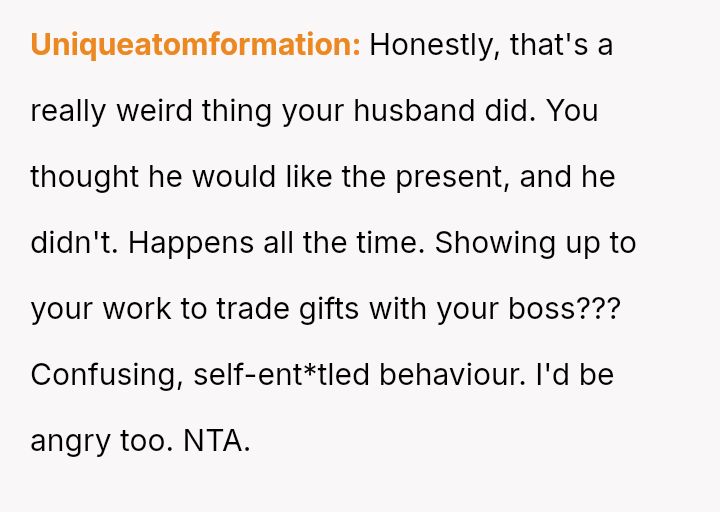Click the word "really" in the comment
The height and width of the screenshot is (512, 720).
pos(68,111)
